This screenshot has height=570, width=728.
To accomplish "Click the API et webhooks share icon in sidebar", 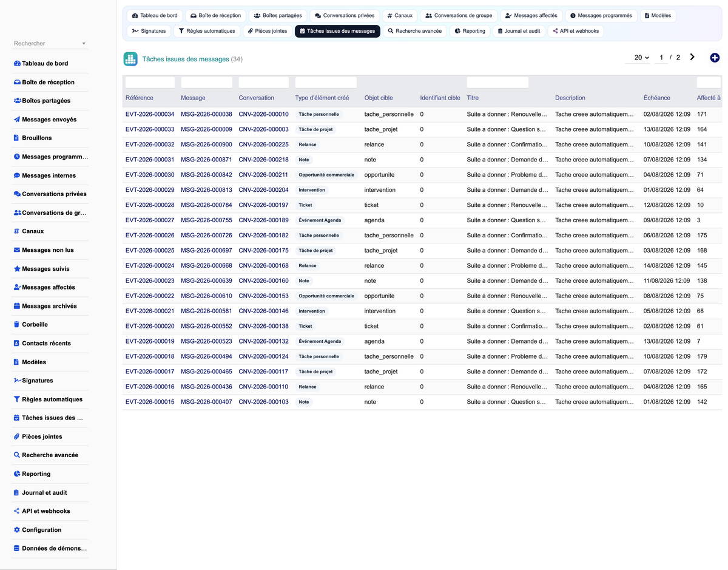I will pyautogui.click(x=17, y=511).
